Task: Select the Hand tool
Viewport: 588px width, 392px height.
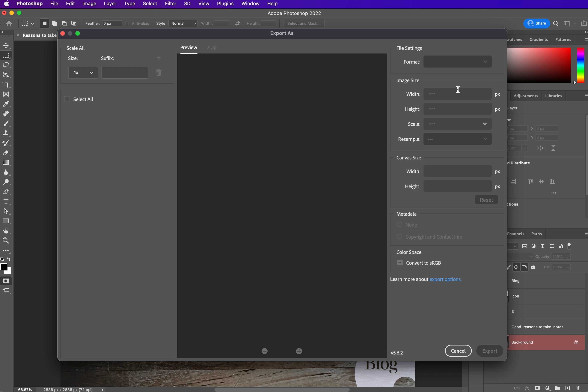Action: [x=6, y=231]
